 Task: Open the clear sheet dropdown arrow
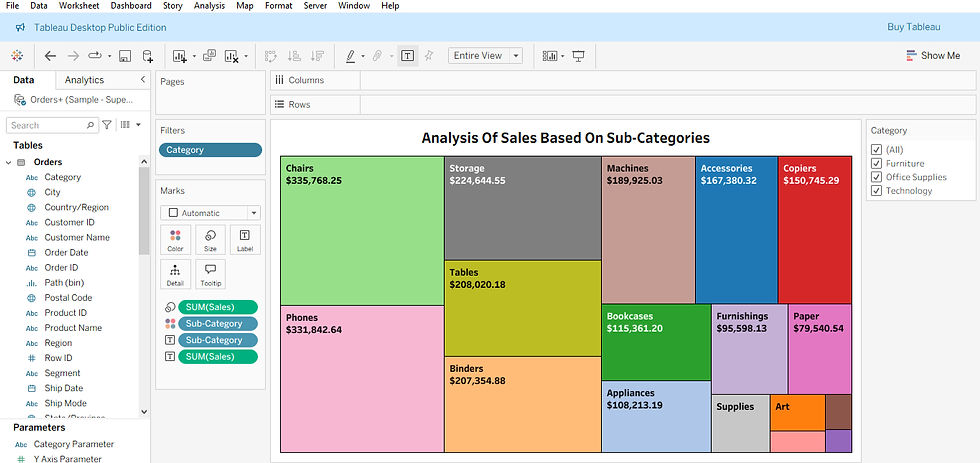click(246, 56)
